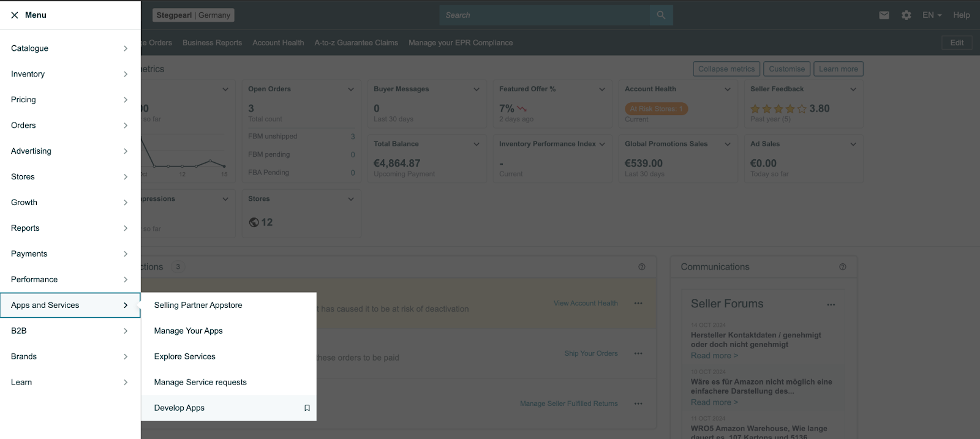Screen dimensions: 980x439
Task: Click the Featured Offer downward trend icon
Action: click(x=522, y=109)
